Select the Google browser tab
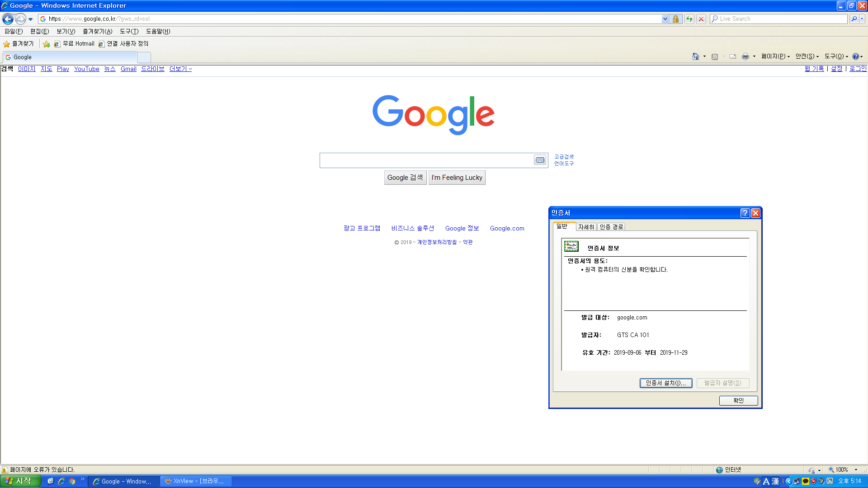The width and height of the screenshot is (868, 488). (70, 57)
